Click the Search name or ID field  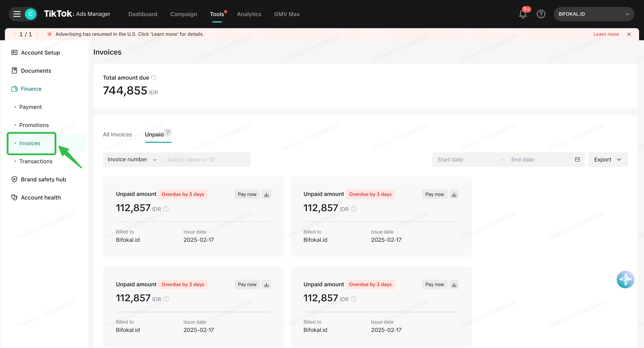(x=206, y=159)
